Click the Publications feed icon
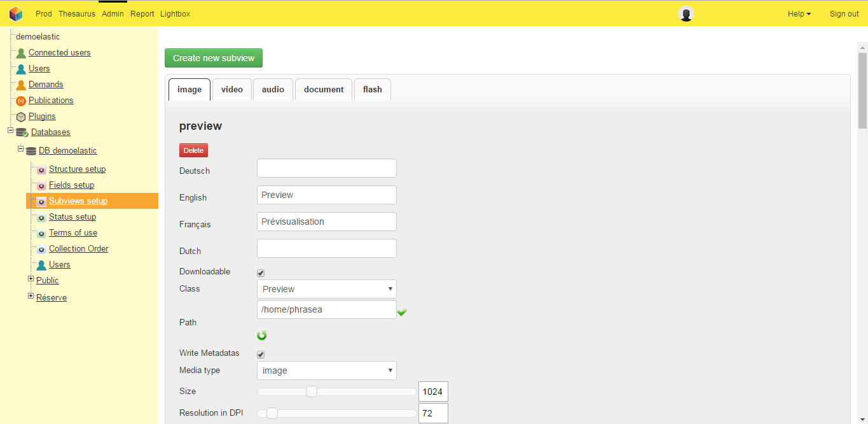868x424 pixels. click(21, 101)
